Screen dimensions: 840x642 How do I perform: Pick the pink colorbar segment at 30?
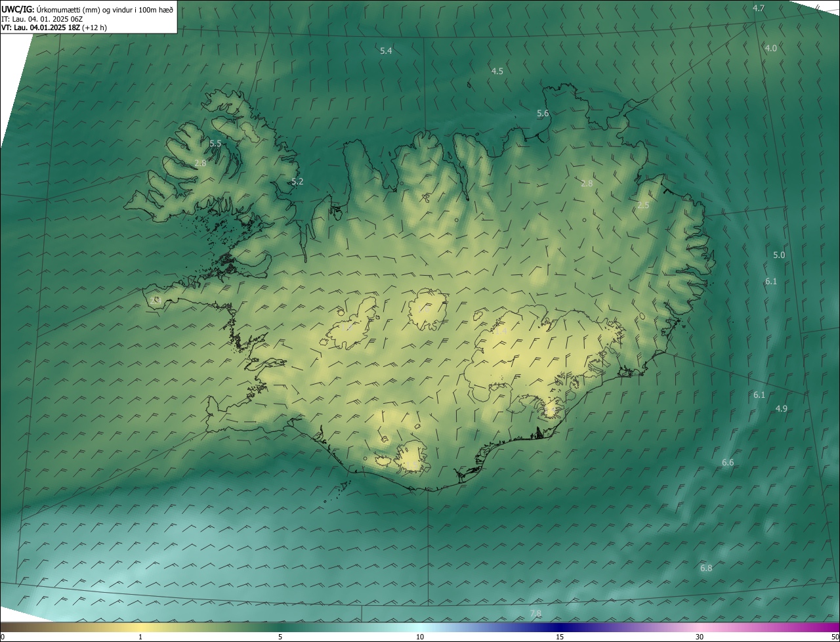coord(700,627)
